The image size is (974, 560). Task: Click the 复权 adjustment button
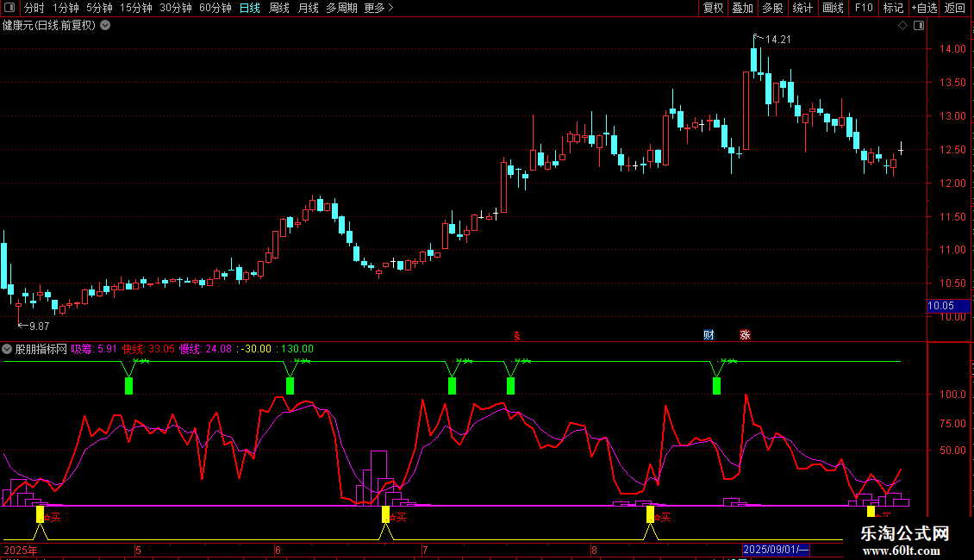(713, 9)
